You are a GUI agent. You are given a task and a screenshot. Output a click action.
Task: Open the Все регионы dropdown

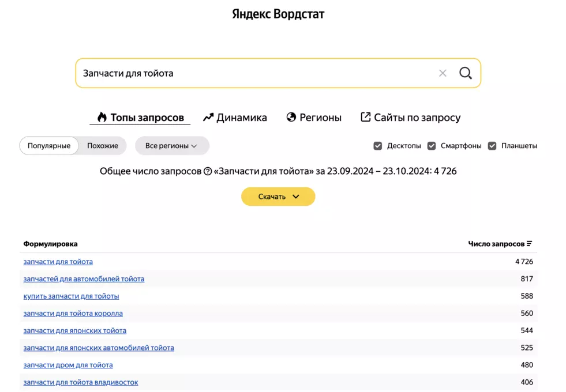(172, 146)
